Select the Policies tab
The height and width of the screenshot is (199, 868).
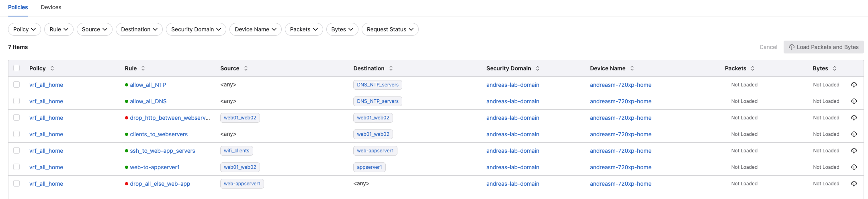point(18,7)
